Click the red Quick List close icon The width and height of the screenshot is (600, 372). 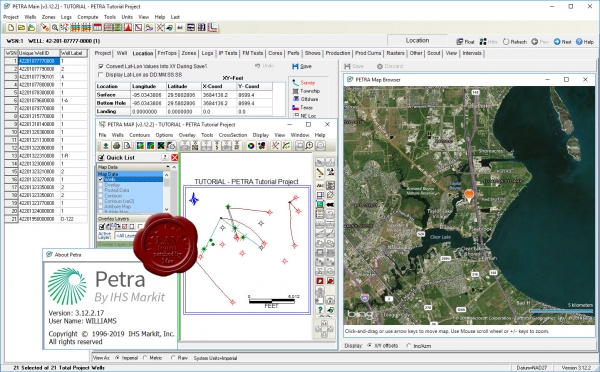tap(174, 157)
